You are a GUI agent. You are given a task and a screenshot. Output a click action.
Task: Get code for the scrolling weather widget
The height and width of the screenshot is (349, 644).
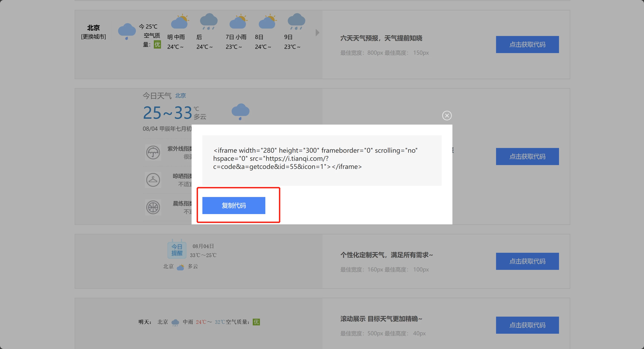point(527,325)
